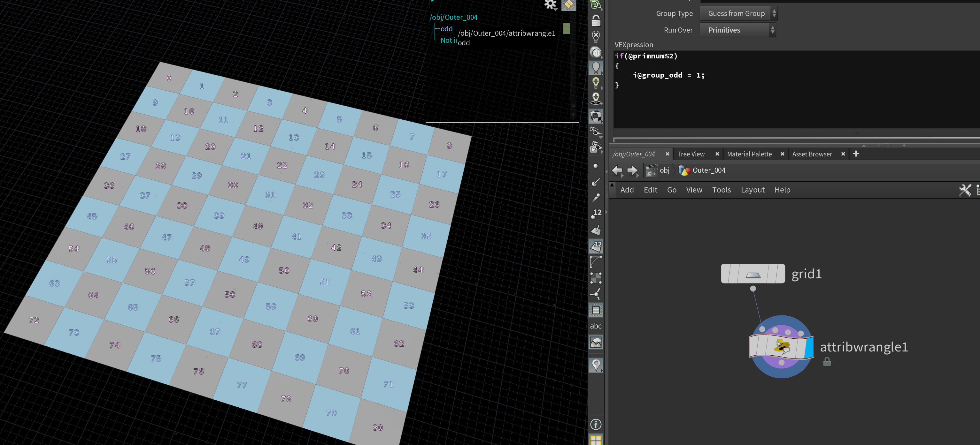980x445 pixels.
Task: Click the lock camera padlock icon
Action: pyautogui.click(x=596, y=21)
